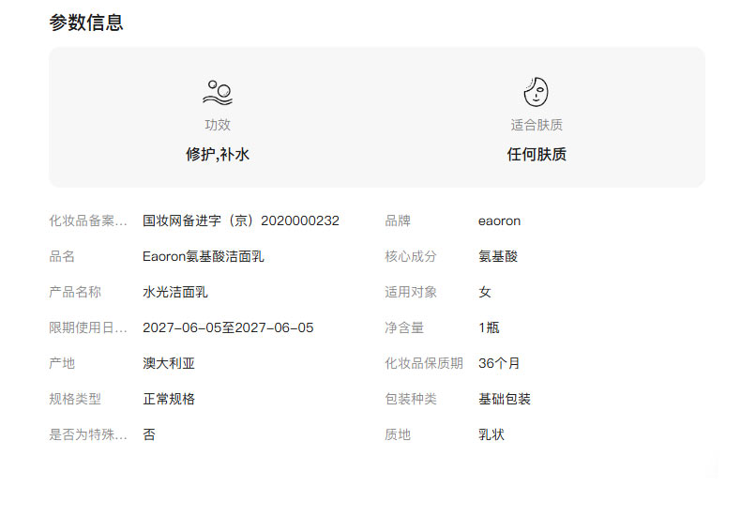
Task: Click the 乳状 texture value
Action: coord(491,434)
